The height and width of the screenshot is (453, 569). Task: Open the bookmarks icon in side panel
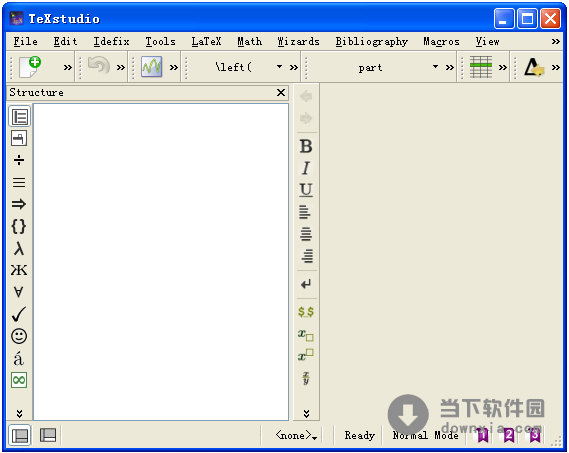[19, 138]
